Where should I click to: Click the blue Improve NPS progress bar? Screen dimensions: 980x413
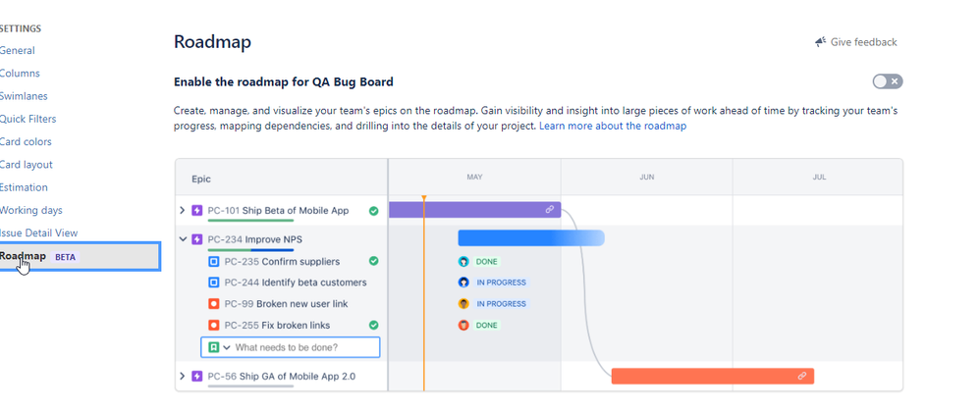531,238
